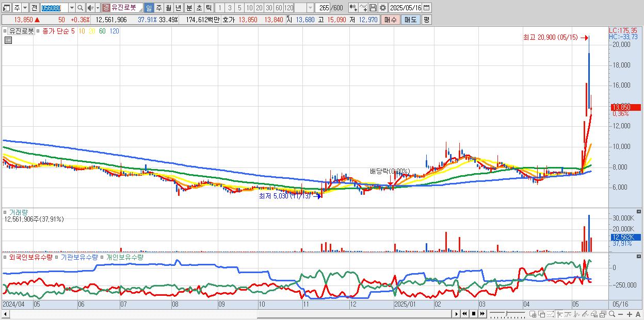Fast-forward the chart replay
This screenshot has width=644, height=320.
[482, 314]
